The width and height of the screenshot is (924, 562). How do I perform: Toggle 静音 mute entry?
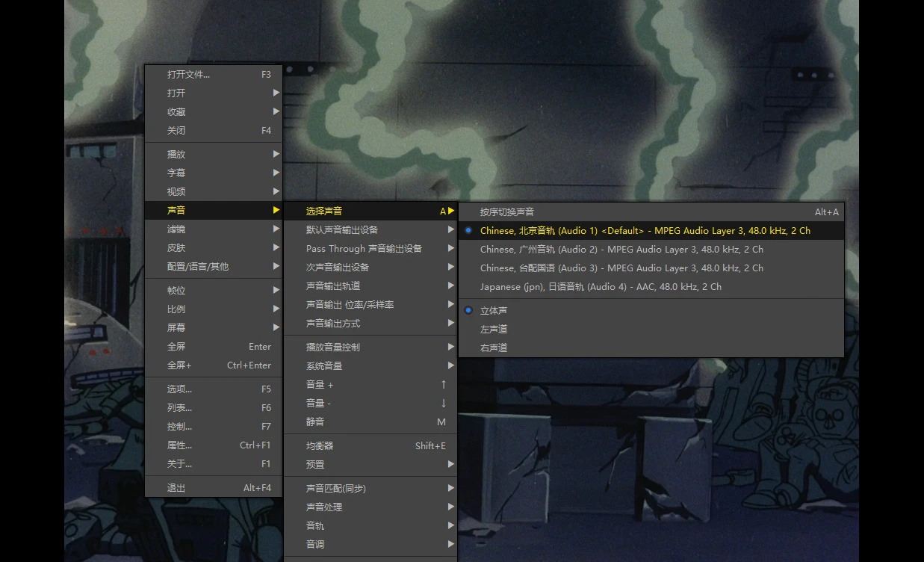tap(370, 421)
